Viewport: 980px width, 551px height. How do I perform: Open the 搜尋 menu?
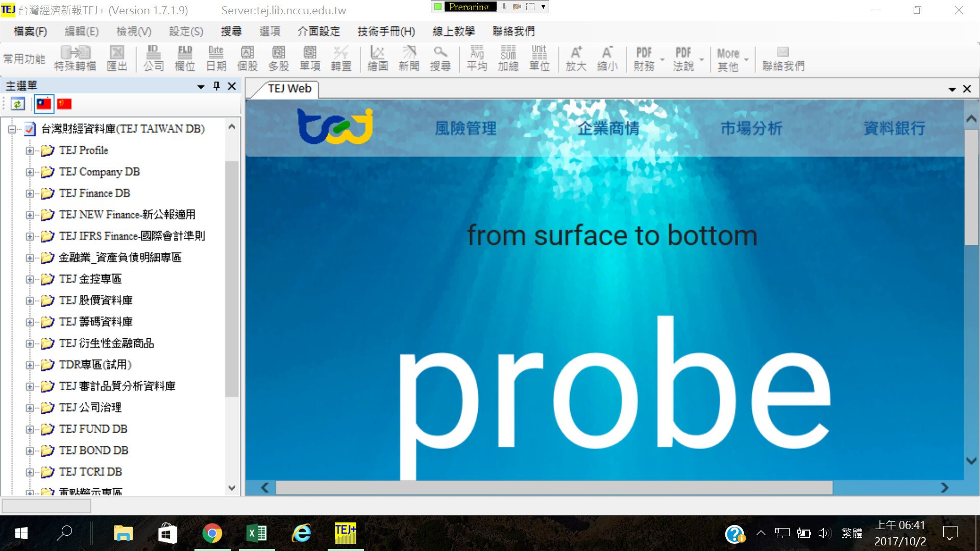231,32
